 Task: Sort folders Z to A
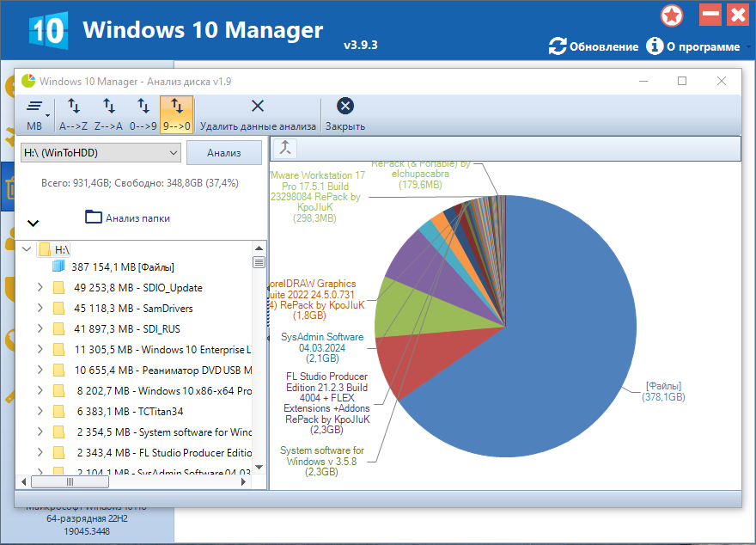pos(108,106)
